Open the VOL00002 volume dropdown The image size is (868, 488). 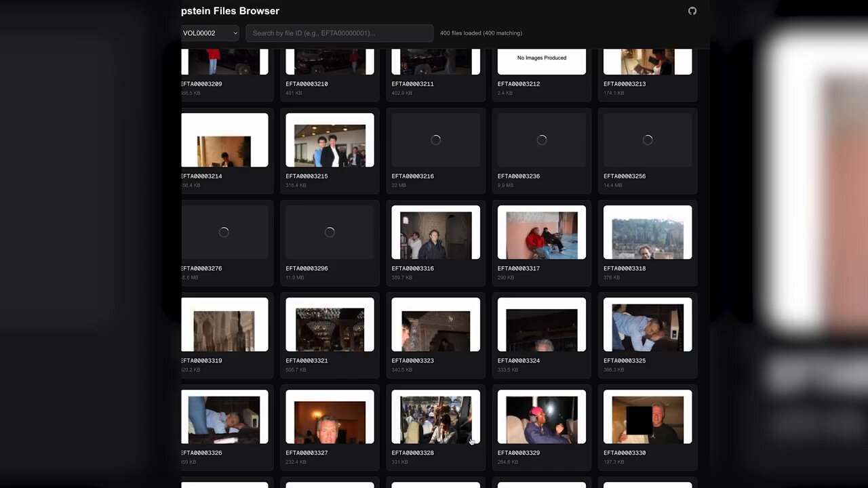coord(210,33)
